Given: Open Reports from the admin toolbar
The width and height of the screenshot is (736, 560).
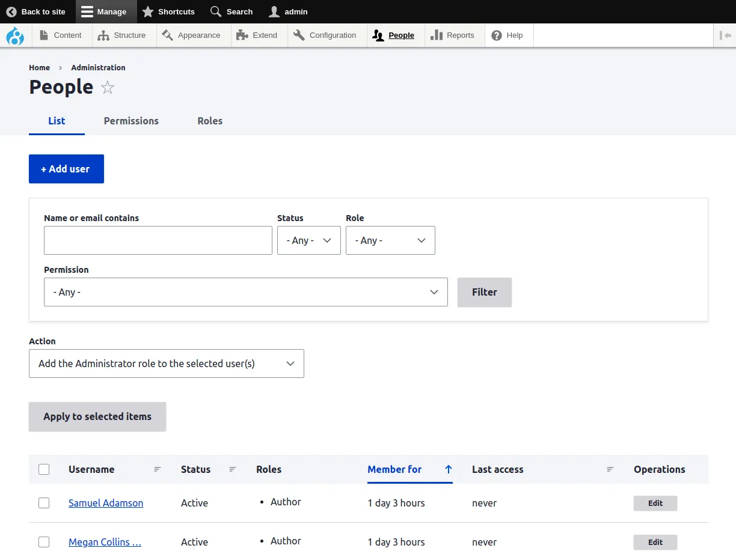Looking at the screenshot, I should [453, 35].
